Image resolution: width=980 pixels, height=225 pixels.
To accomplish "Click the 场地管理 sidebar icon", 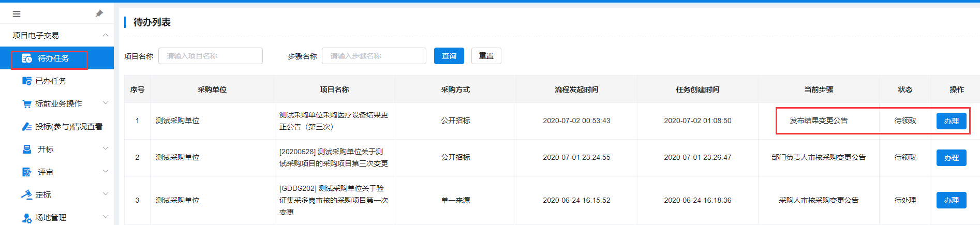I will coord(27,218).
